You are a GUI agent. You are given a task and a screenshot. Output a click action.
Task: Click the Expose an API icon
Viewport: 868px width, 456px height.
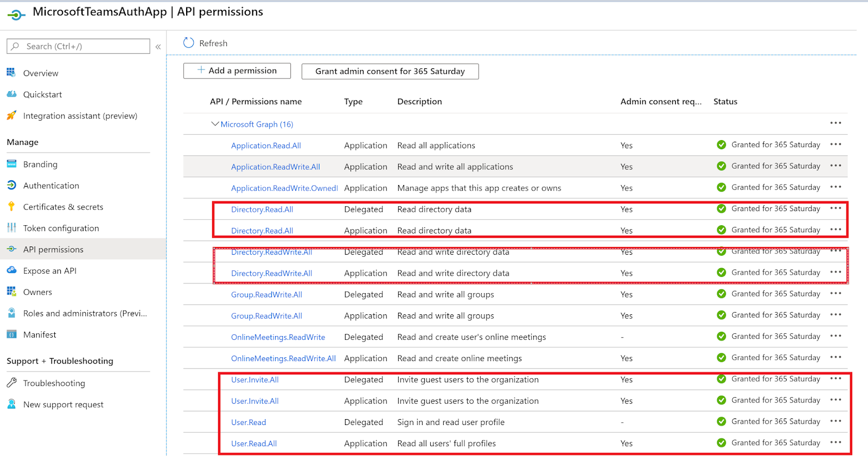(x=11, y=270)
